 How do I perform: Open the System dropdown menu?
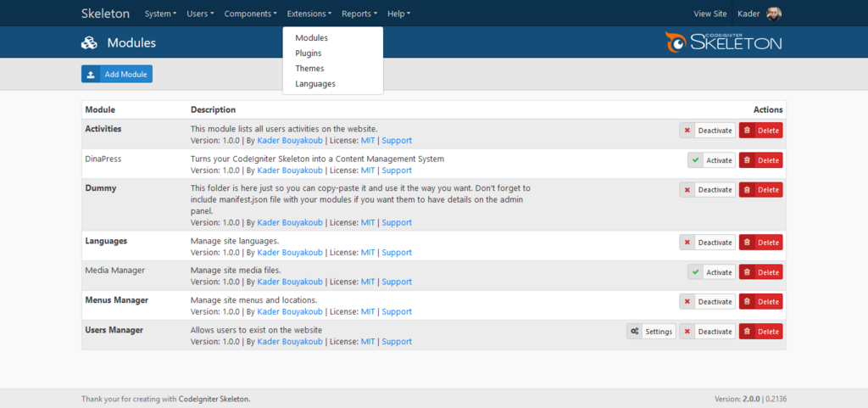pyautogui.click(x=160, y=14)
